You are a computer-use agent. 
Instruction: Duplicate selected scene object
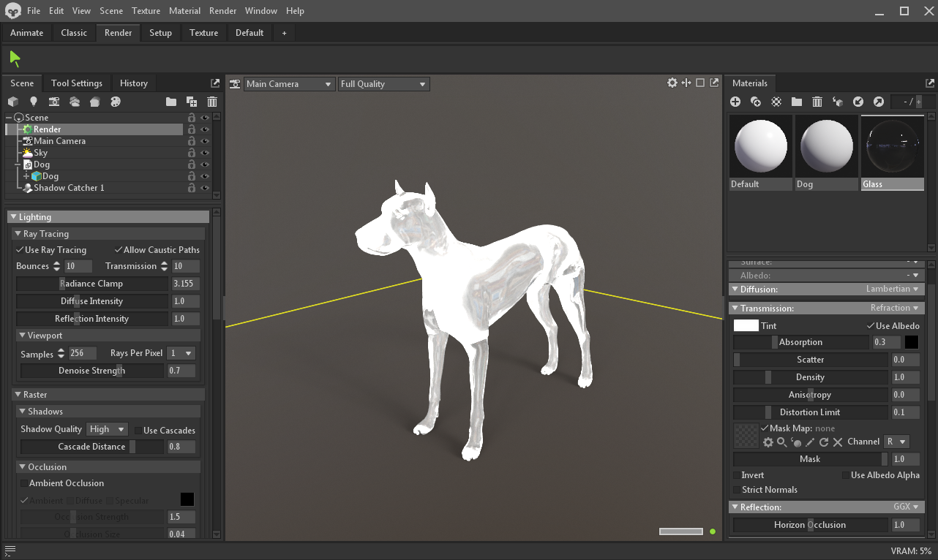click(x=192, y=102)
